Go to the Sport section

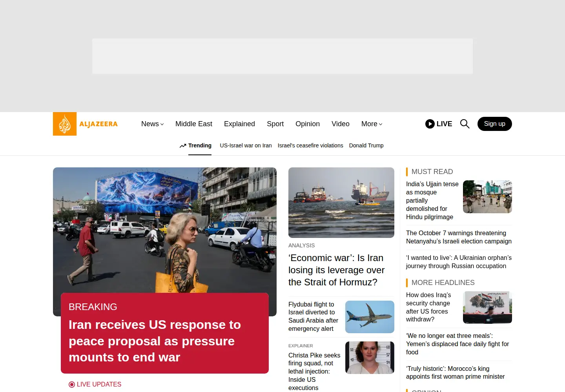point(275,124)
